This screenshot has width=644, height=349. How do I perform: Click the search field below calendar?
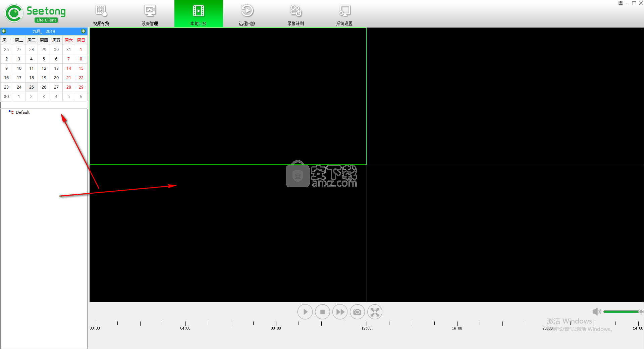(44, 105)
